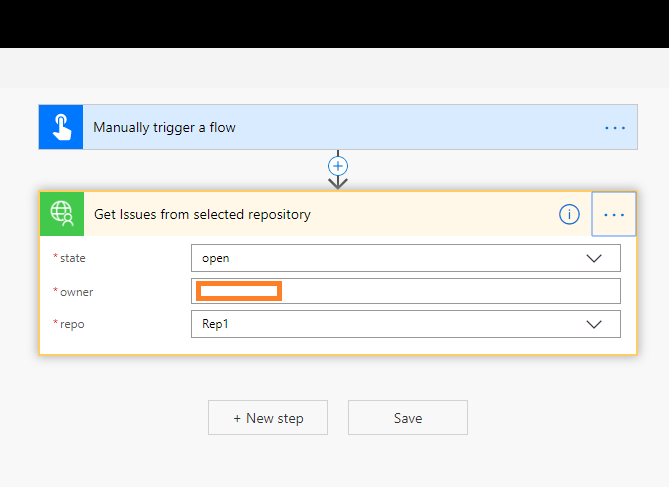
Task: Add a step with New step
Action: point(268,418)
